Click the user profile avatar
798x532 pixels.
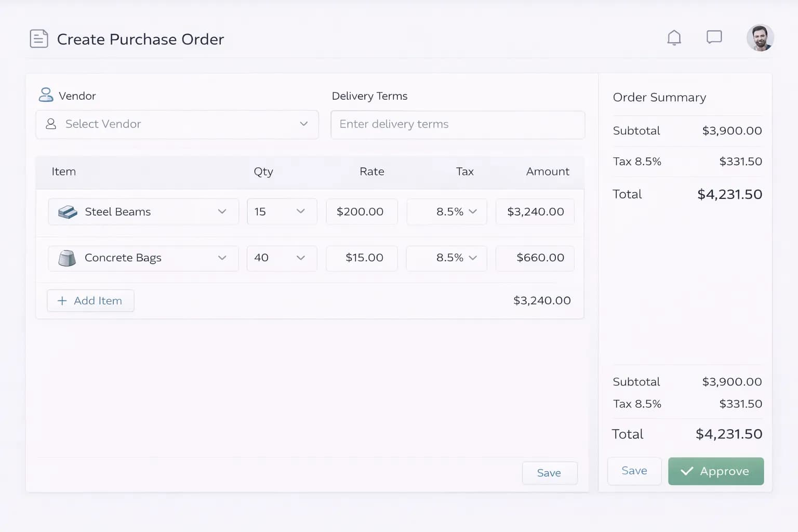[x=760, y=38]
